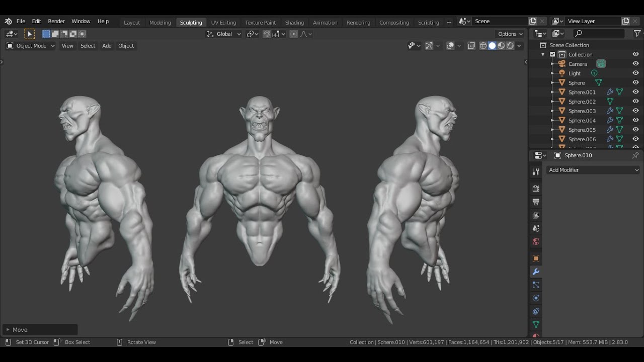Open the Add Modifier dropdown
The width and height of the screenshot is (644, 362).
click(593, 170)
